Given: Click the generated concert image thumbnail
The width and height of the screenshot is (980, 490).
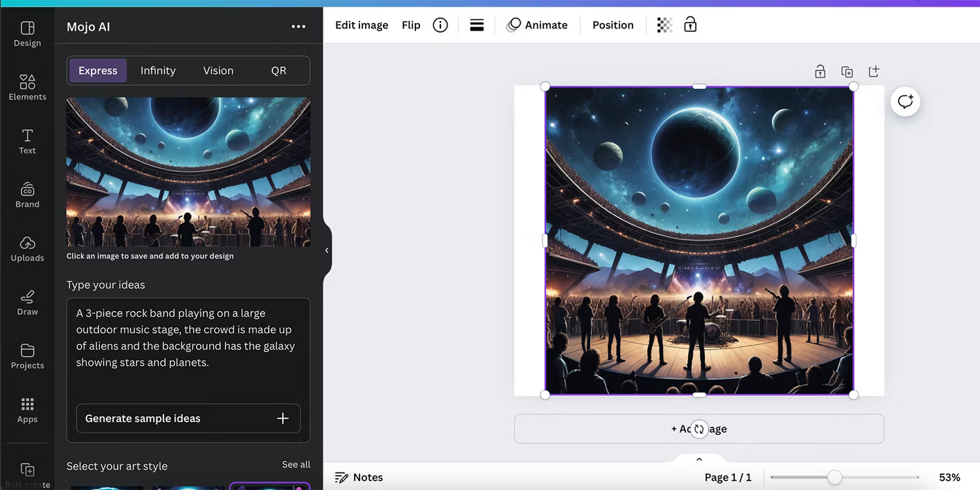Looking at the screenshot, I should point(188,172).
